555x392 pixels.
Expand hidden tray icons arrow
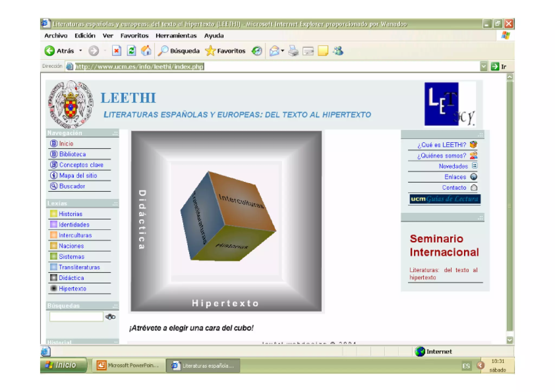coord(480,365)
